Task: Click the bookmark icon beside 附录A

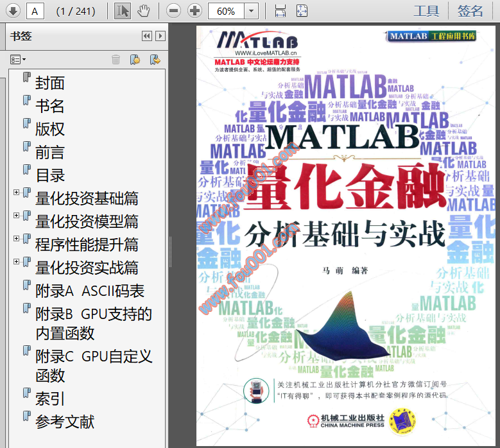Action: coord(27,285)
